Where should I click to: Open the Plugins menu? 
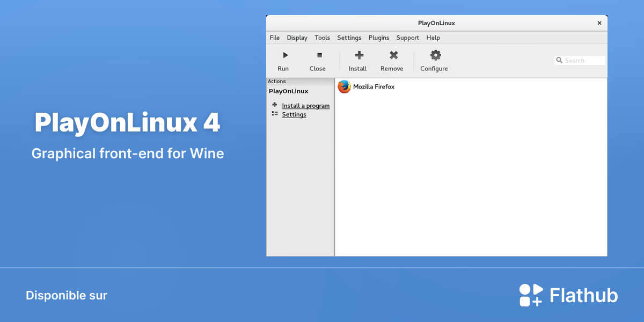coord(379,38)
